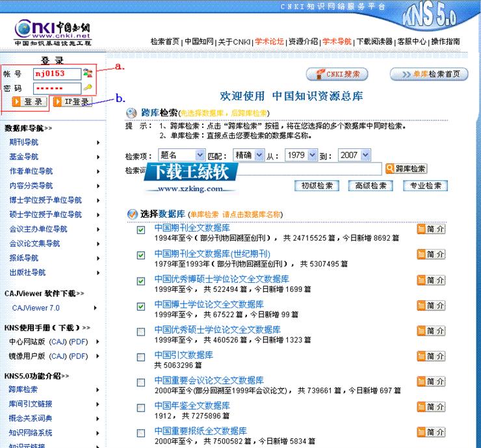The height and width of the screenshot is (448, 481).
Task: Open 下载阅读器 in top navigation
Action: coord(374,42)
